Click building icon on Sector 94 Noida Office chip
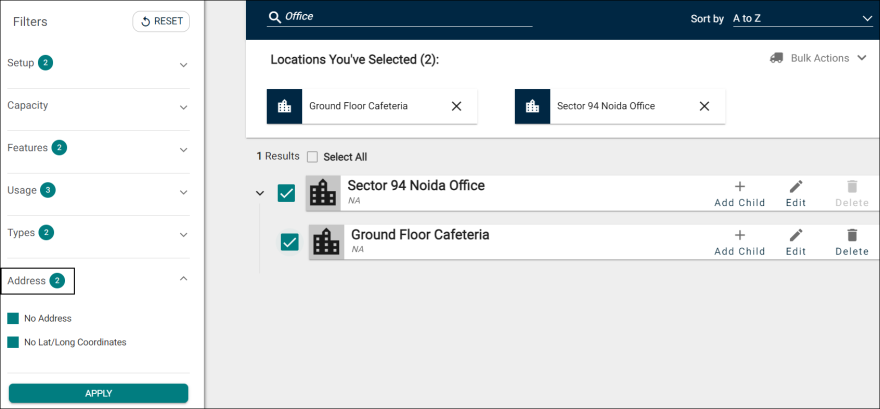This screenshot has width=880, height=409. [x=532, y=106]
